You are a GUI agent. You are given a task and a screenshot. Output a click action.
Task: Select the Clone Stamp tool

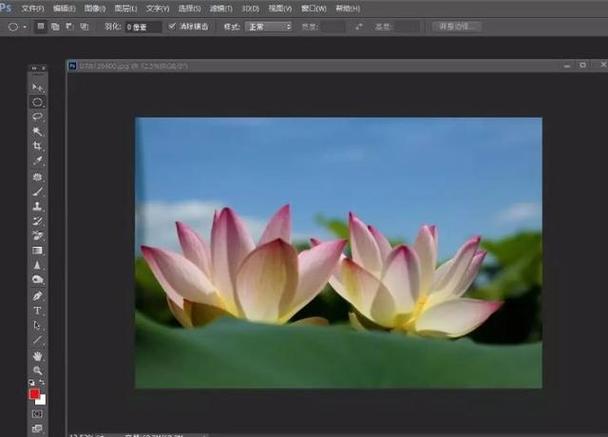38,206
